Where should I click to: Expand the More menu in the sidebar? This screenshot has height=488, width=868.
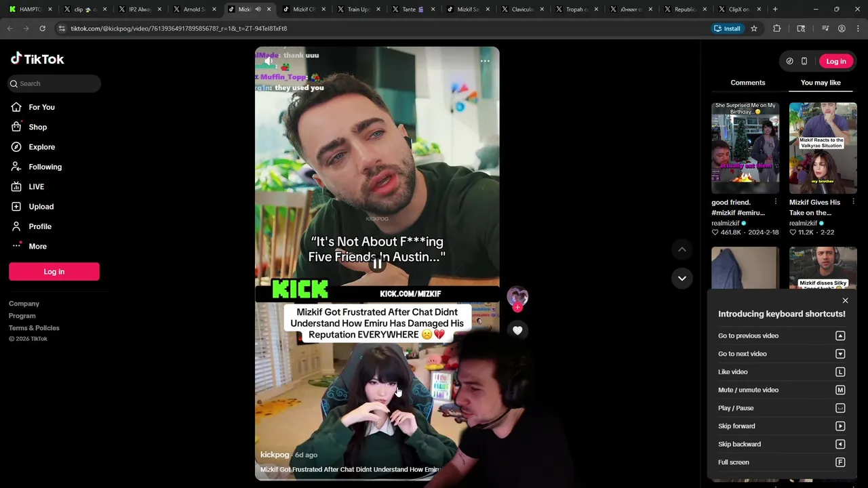tap(37, 246)
